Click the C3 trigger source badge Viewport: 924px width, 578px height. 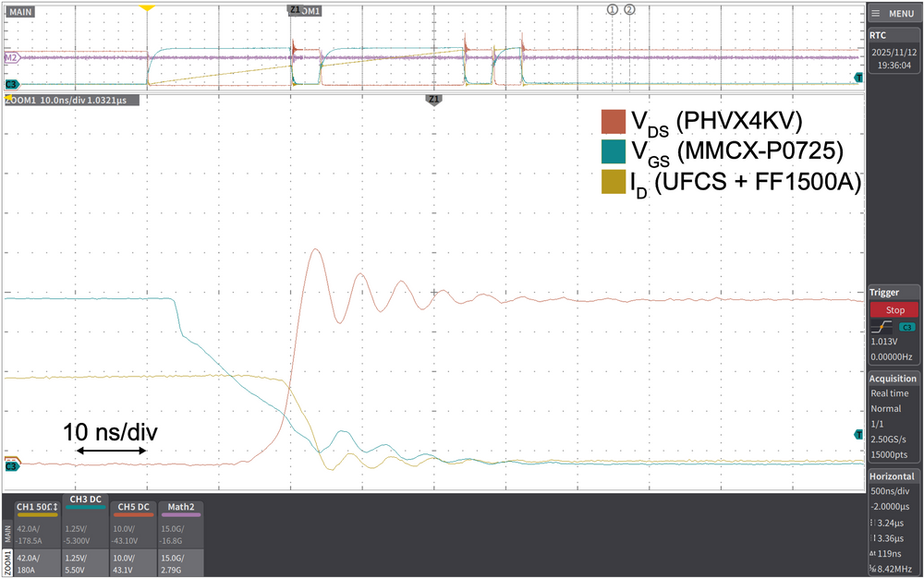909,327
